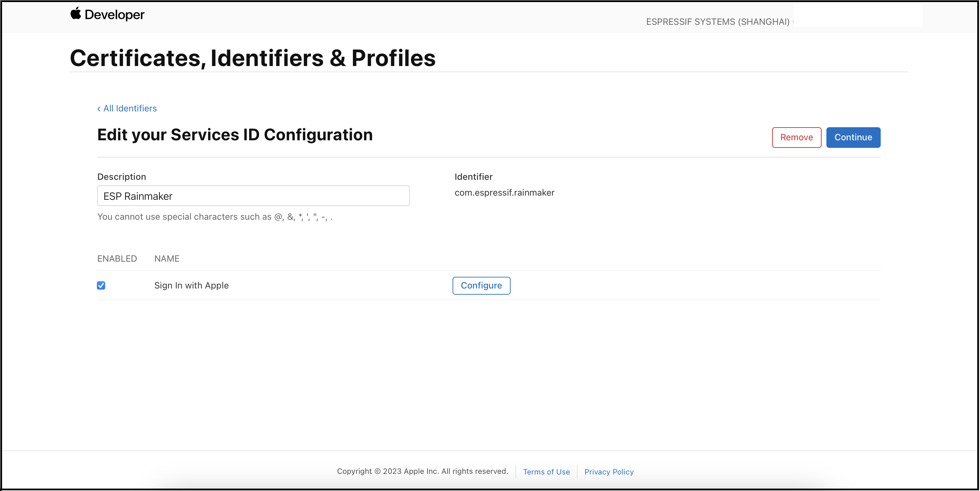
Task: Click the Certificates, Identifiers & Profiles heading
Action: pyautogui.click(x=253, y=58)
